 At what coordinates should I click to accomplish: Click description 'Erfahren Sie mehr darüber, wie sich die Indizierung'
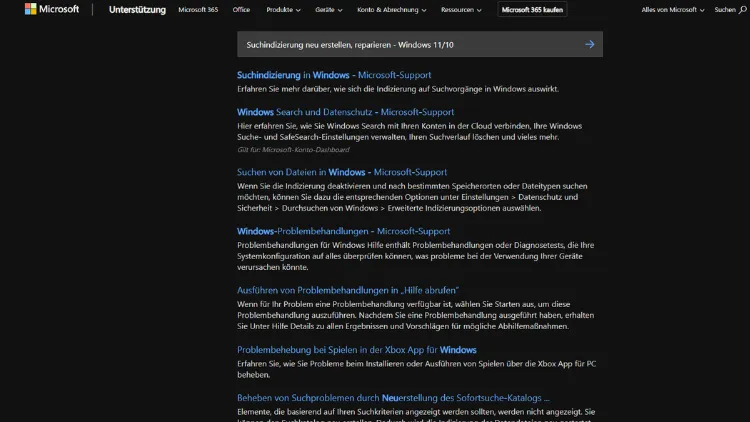[x=397, y=89]
